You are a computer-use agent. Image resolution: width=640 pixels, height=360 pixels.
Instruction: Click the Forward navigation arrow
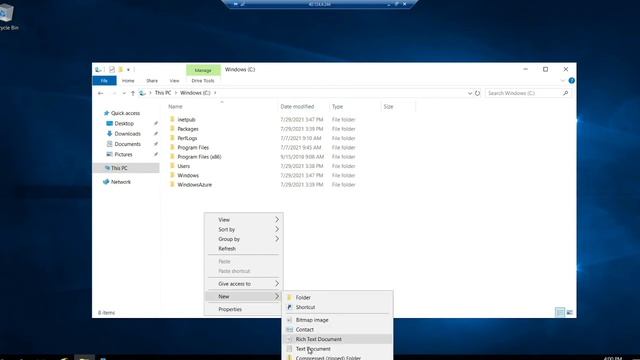point(114,93)
